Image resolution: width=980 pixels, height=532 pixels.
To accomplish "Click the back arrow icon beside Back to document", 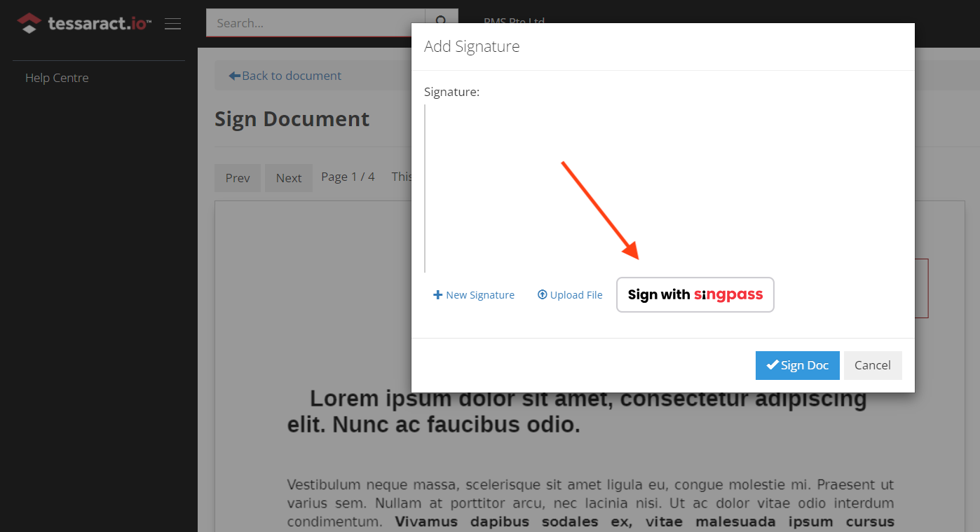I will coord(233,75).
